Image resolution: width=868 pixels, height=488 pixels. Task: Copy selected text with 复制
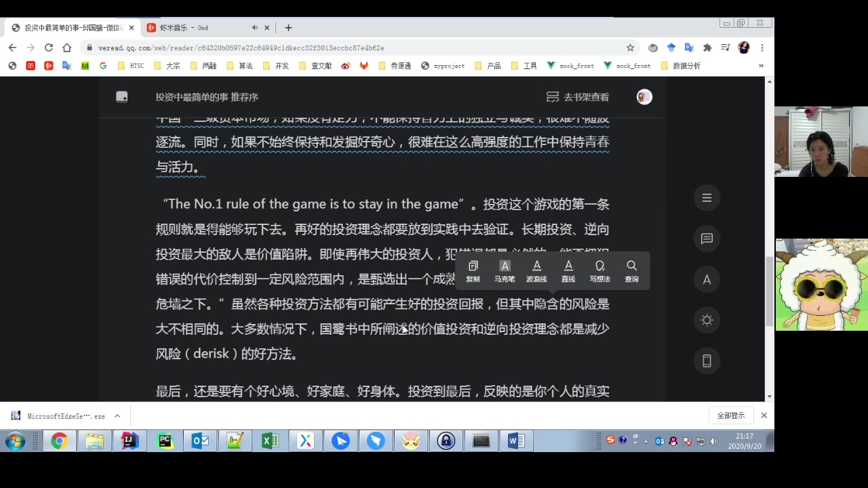point(473,271)
